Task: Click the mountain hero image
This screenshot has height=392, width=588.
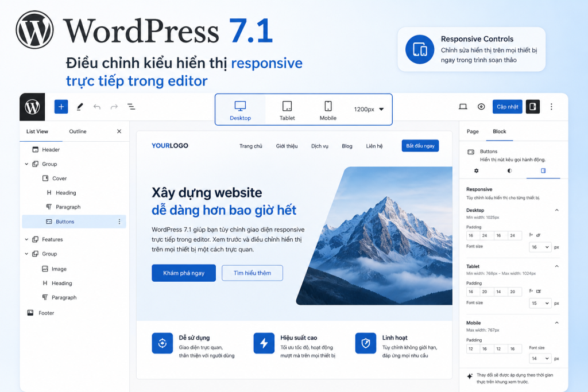Action: click(375, 236)
